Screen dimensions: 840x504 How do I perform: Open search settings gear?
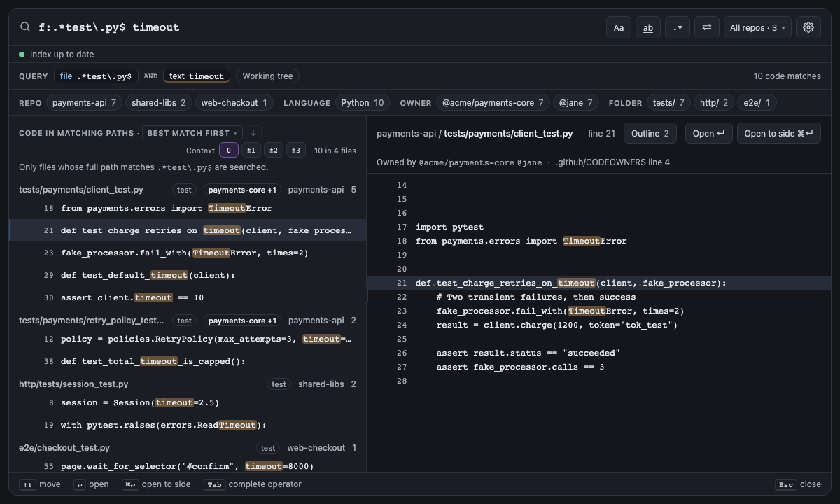click(x=808, y=27)
